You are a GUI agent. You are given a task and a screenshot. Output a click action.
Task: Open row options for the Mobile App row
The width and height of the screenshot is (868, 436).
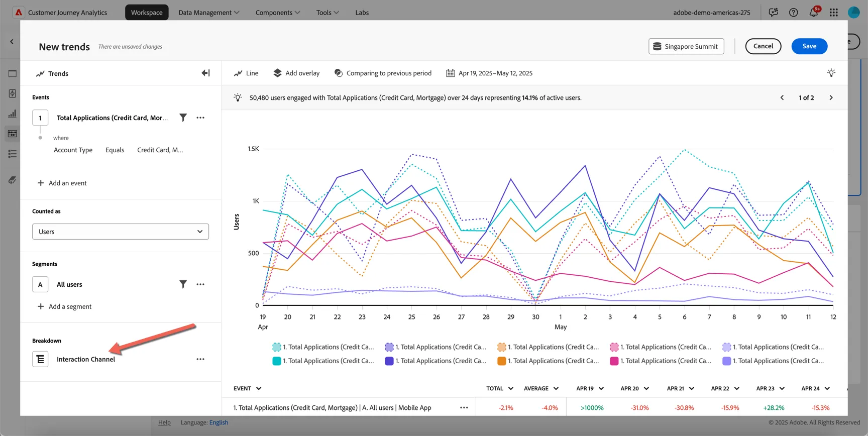pos(464,408)
